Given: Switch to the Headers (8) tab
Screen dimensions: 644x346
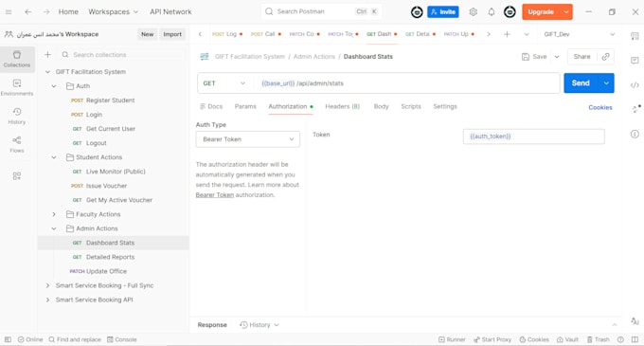Looking at the screenshot, I should pos(342,106).
